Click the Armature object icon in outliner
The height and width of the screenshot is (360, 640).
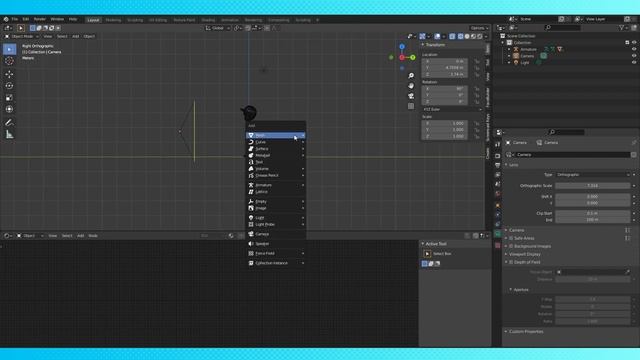[516, 49]
